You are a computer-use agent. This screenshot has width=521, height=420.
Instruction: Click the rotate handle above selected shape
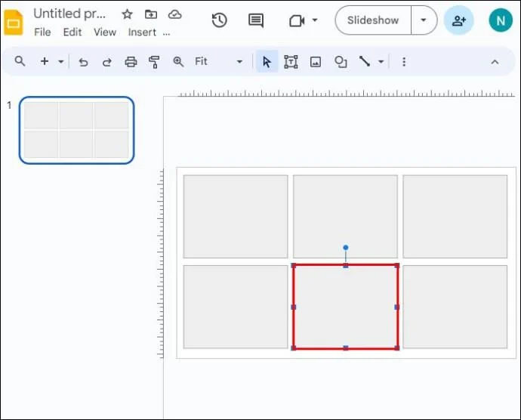point(346,248)
